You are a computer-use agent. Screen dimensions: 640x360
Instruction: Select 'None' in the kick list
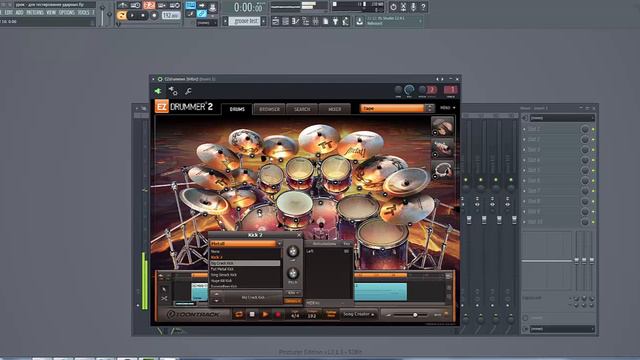pyautogui.click(x=245, y=252)
